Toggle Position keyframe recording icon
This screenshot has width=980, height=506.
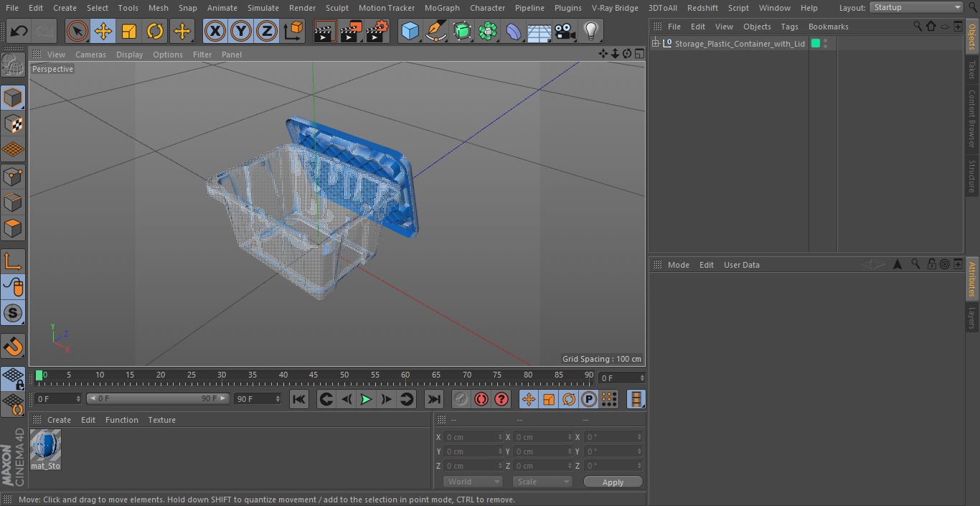click(x=529, y=399)
